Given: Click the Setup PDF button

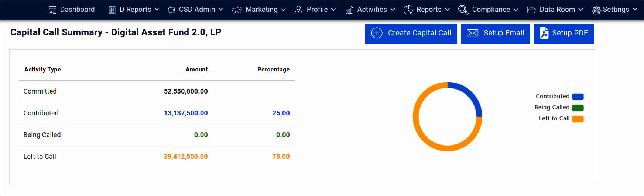Looking at the screenshot, I should coord(563,34).
